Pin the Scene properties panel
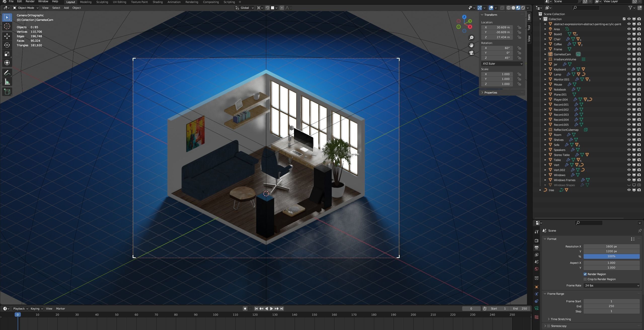Viewport: 644px width, 330px height. 640,231
